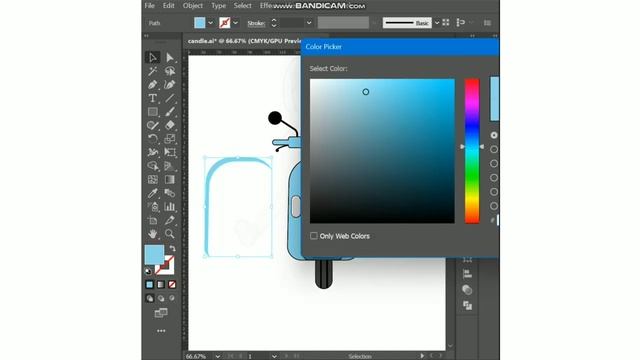
Task: Select the Mesh tool
Action: [153, 179]
